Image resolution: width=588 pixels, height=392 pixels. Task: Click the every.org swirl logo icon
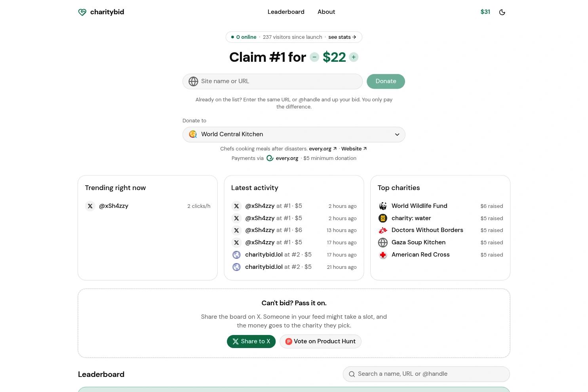point(270,158)
